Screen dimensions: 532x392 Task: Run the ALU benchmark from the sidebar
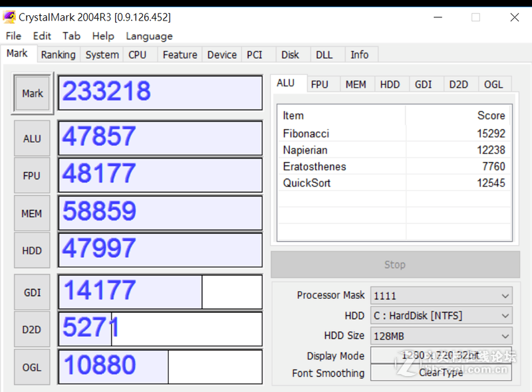point(31,138)
